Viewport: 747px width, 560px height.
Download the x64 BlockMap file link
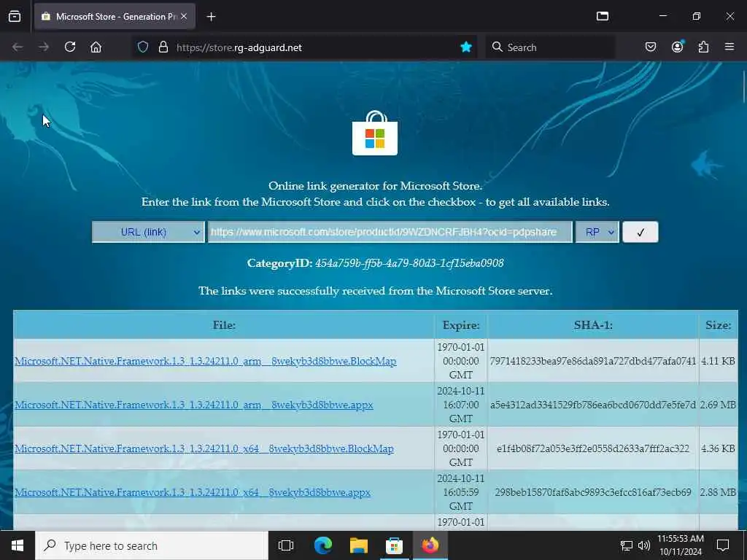tap(204, 448)
